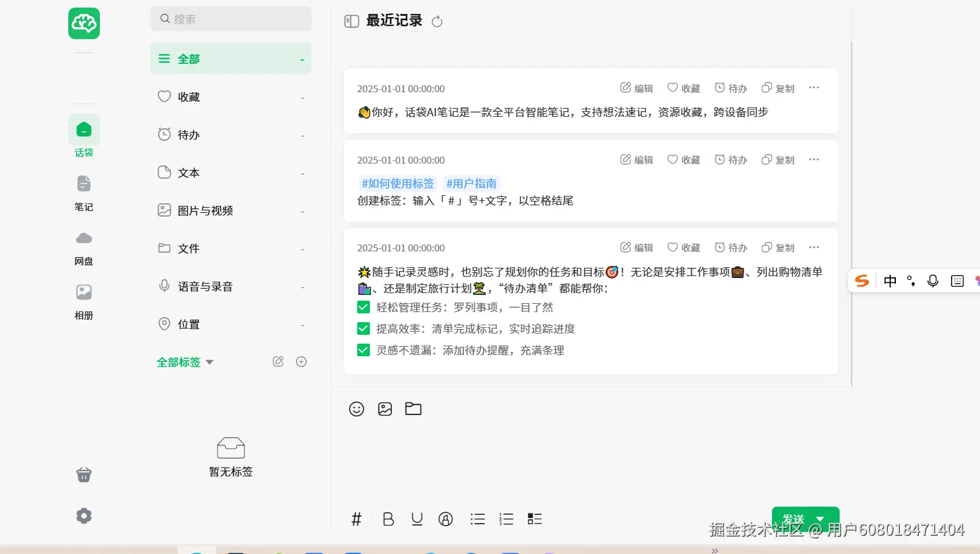The height and width of the screenshot is (554, 980).
Task: Insert a hashtag with the # tool
Action: [x=357, y=519]
